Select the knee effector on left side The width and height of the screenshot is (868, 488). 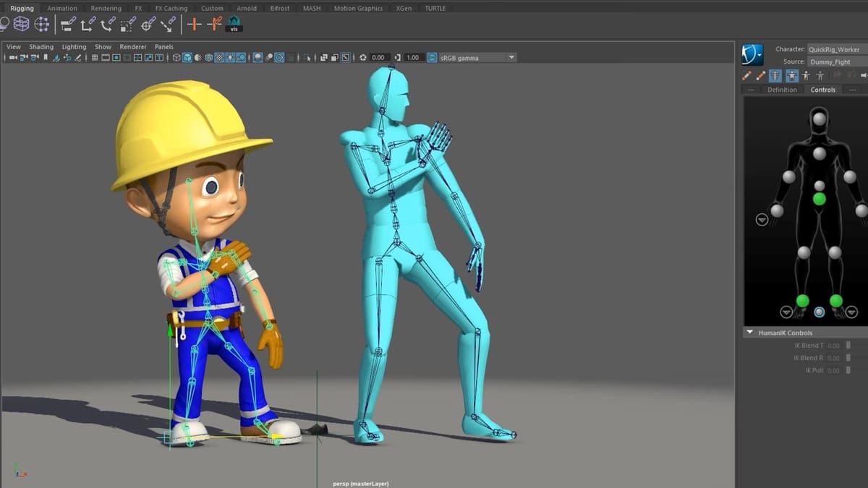click(x=804, y=252)
